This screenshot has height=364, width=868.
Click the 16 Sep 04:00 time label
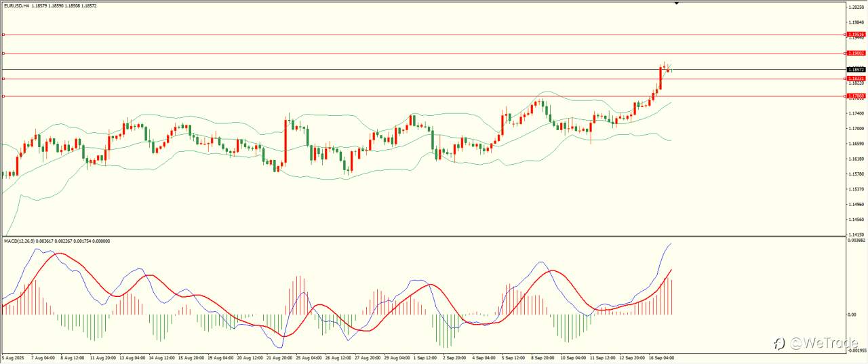click(660, 357)
